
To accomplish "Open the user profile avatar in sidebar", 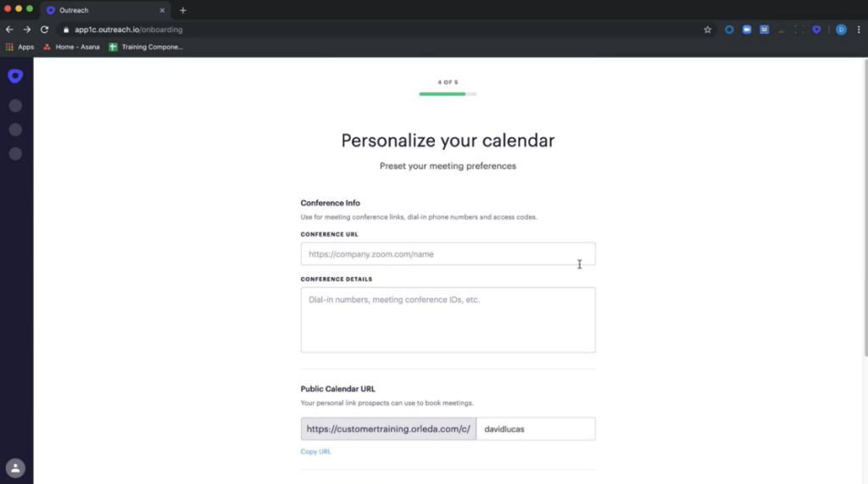I will point(15,468).
